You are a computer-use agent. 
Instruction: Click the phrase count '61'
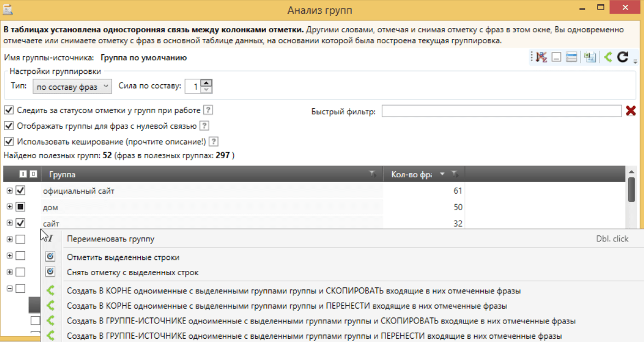458,191
